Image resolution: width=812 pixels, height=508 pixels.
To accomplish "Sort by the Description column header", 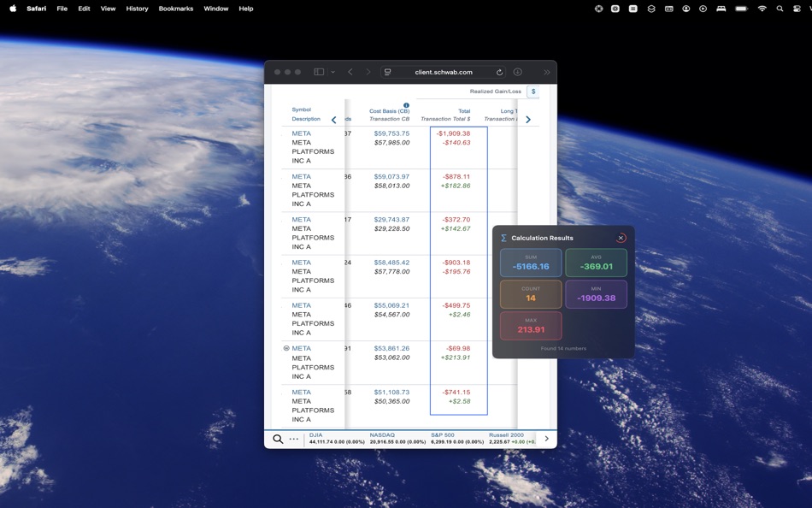I will [306, 119].
